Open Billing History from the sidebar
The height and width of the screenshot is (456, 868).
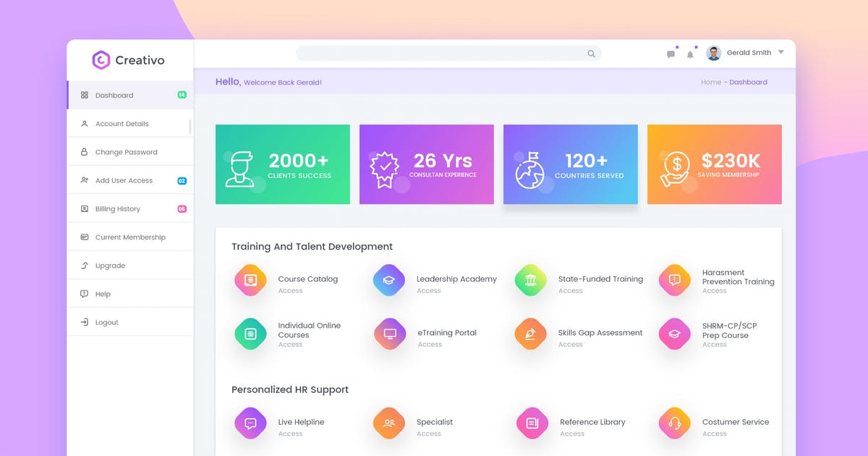pos(116,208)
